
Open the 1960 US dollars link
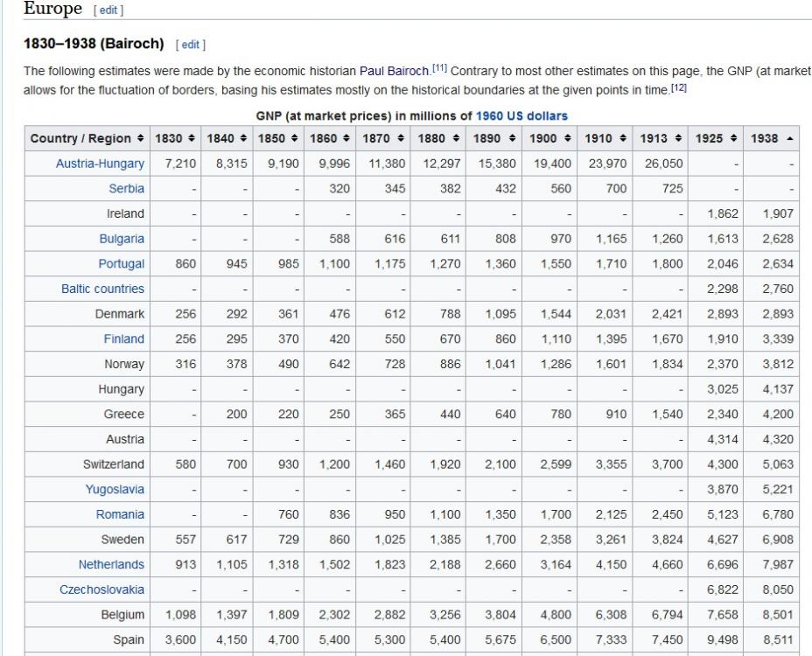click(x=521, y=116)
